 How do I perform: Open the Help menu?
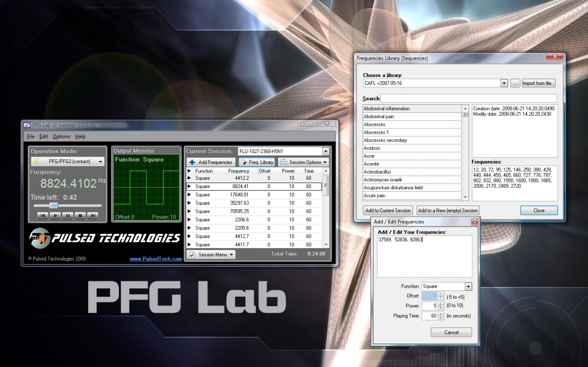coord(80,137)
